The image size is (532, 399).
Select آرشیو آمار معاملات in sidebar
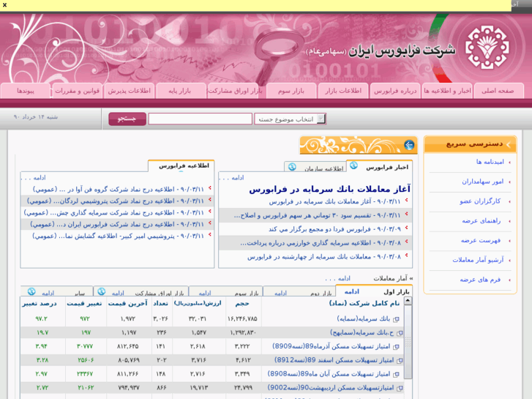tap(478, 260)
